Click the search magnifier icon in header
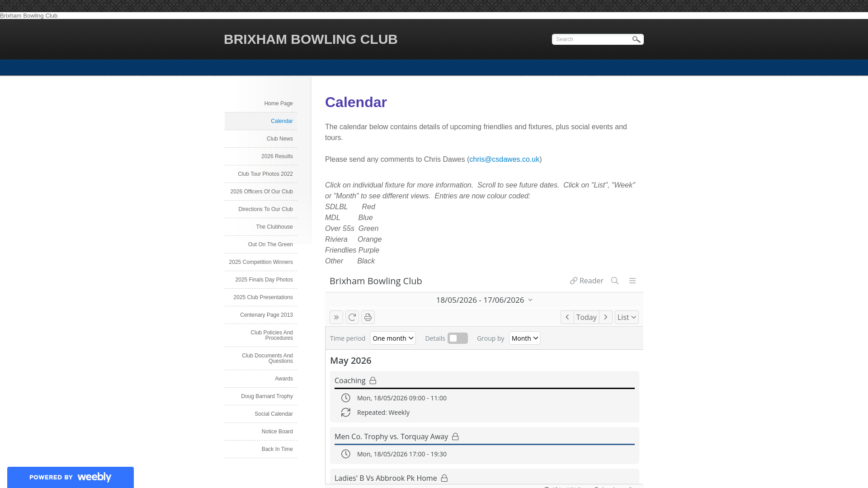 point(636,39)
